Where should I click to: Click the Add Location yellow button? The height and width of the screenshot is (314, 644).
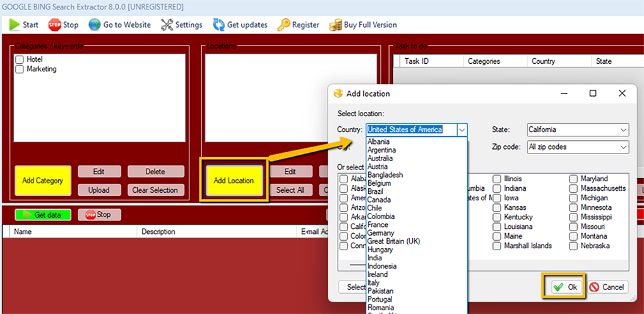click(234, 181)
